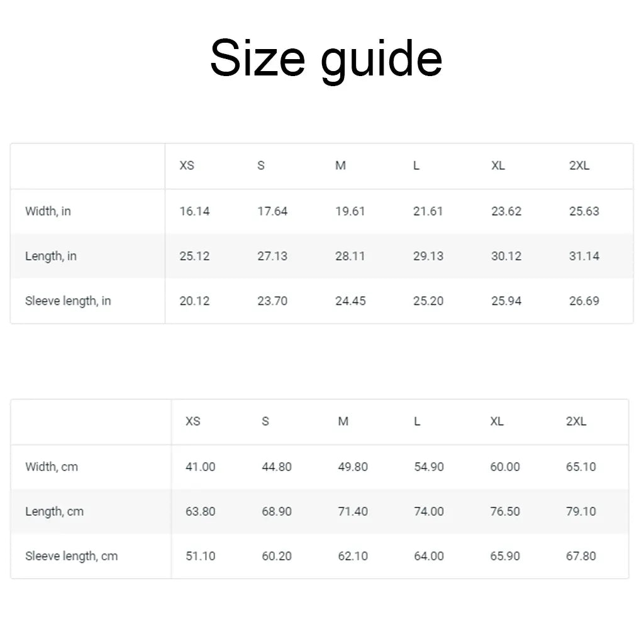Select the 28.11 length value
The width and height of the screenshot is (644, 644).
[350, 256]
